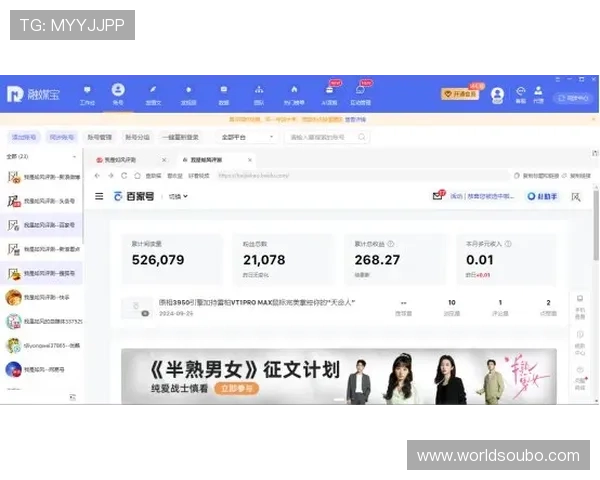Click the AI助手 assistant button

pyautogui.click(x=542, y=196)
